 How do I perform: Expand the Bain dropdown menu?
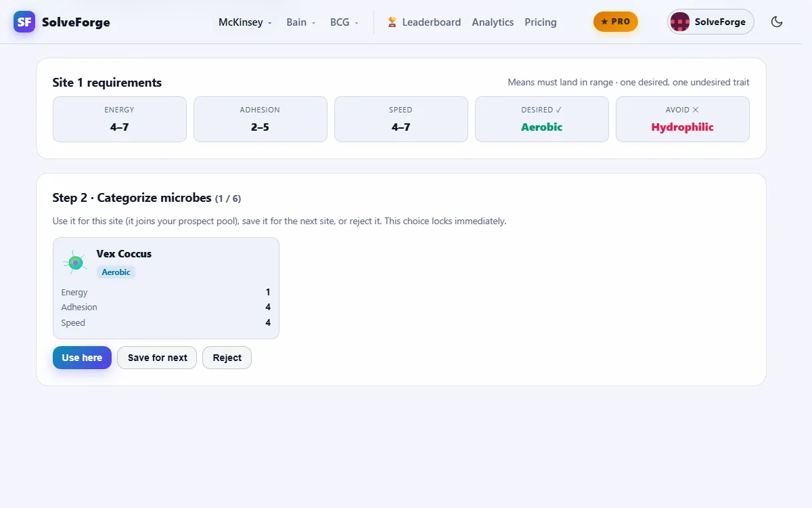point(301,22)
